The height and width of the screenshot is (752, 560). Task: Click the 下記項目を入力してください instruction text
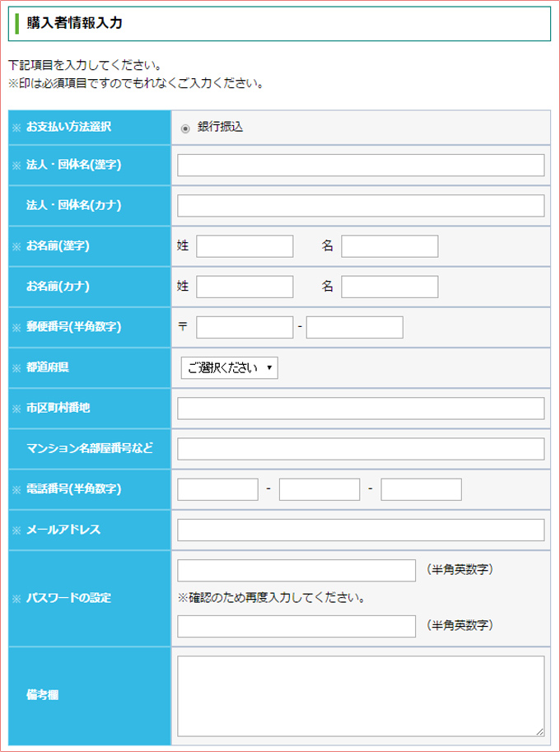(x=84, y=65)
